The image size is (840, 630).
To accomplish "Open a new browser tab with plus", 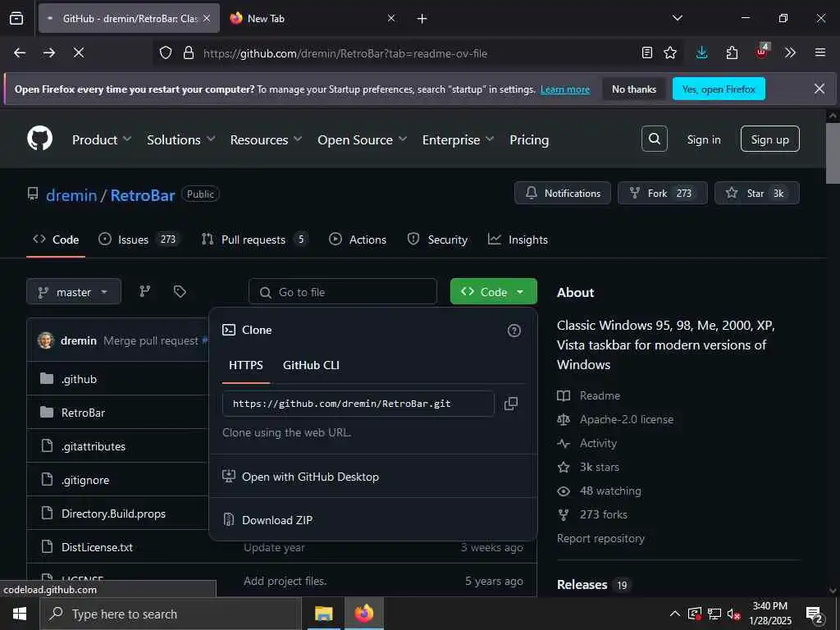I will click(422, 19).
